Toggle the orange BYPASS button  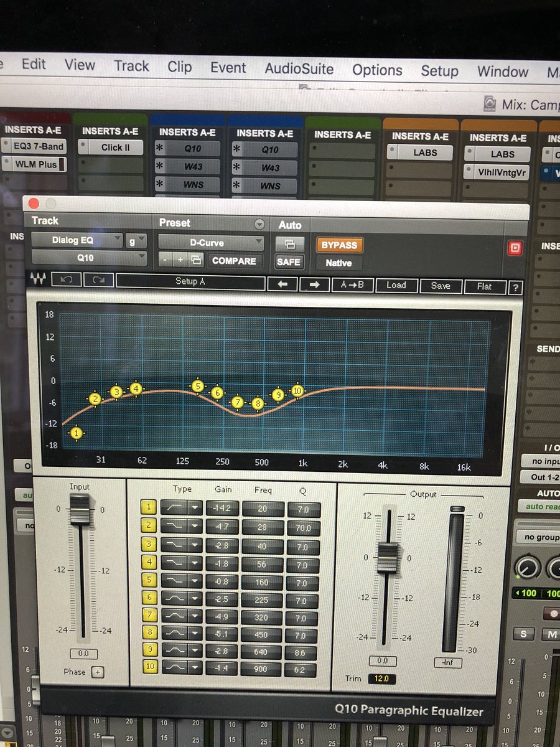[339, 245]
